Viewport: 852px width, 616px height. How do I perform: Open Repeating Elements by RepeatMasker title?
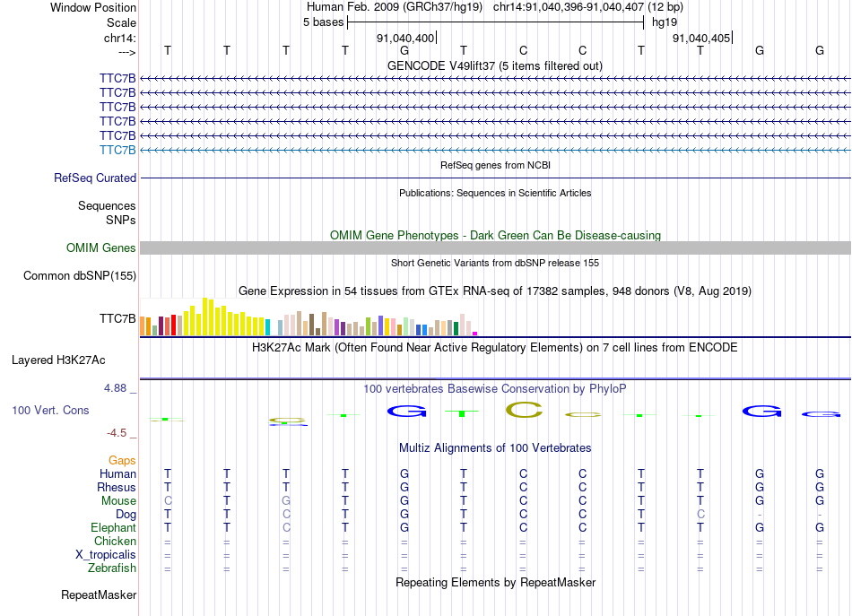(495, 582)
